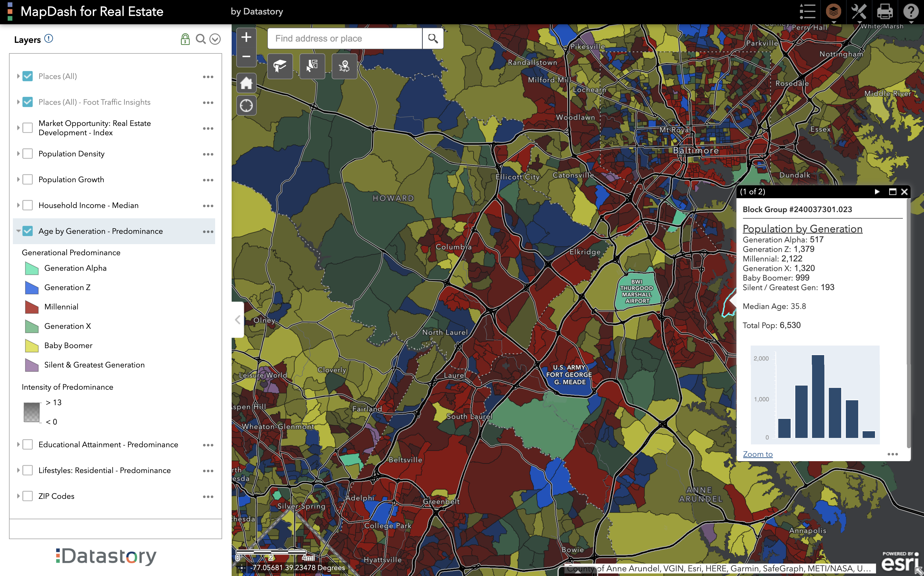Open the wrench and screwdriver tools icon
Screen dimensions: 924x576
click(859, 11)
